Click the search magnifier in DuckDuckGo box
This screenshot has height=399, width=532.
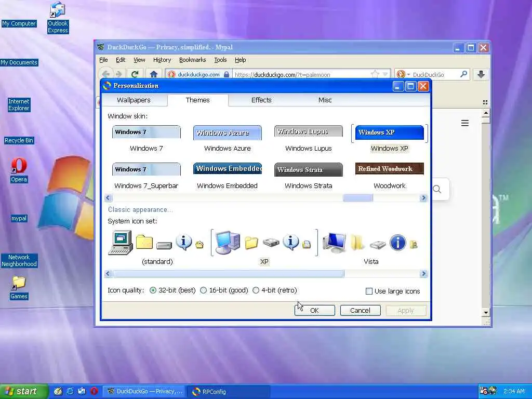[x=463, y=74]
